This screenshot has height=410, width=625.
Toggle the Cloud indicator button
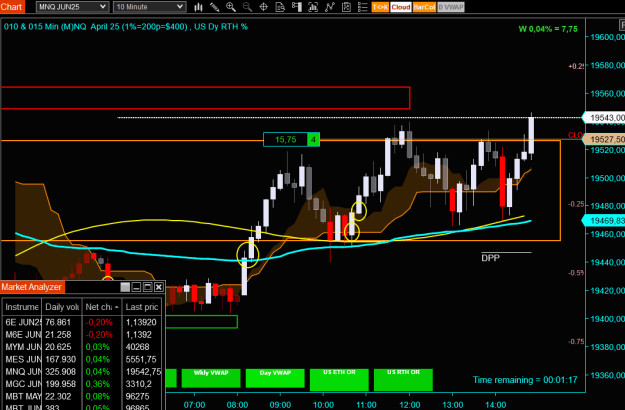[401, 7]
